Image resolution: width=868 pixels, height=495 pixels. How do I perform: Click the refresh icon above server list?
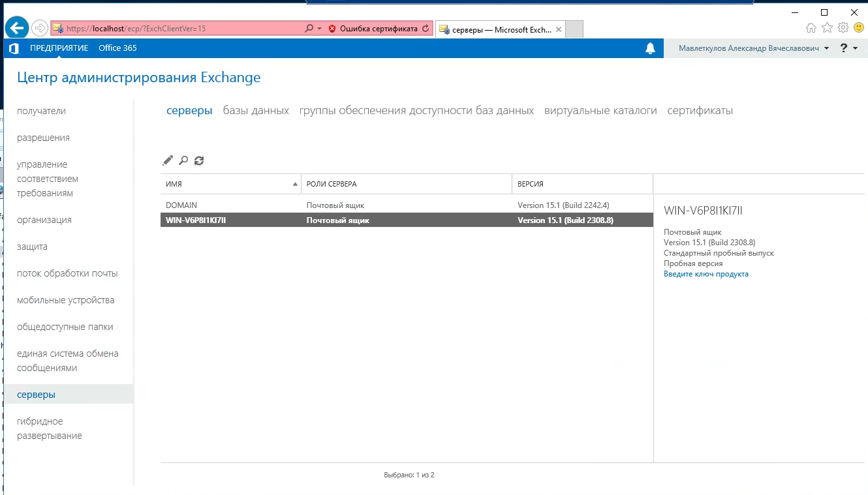(199, 160)
